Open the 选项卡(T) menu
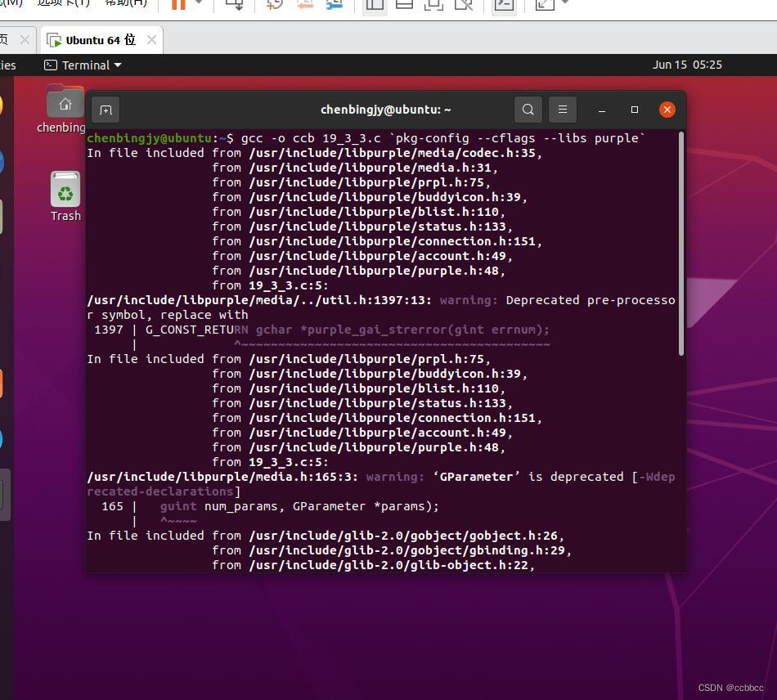The image size is (777, 700). (x=64, y=3)
